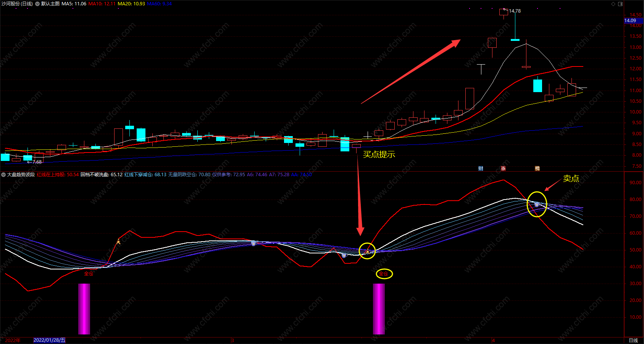Click the 14.09 current price tag on axis

coord(633,21)
